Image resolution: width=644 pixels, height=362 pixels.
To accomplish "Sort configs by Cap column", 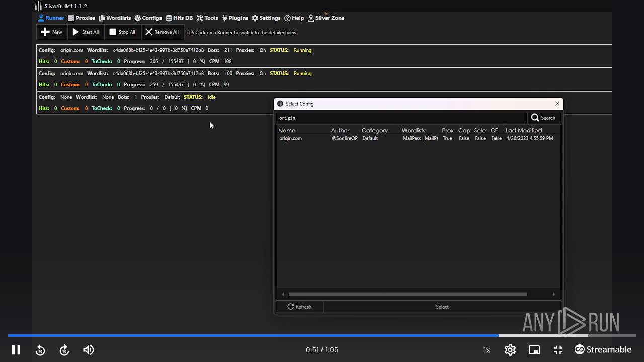I will 464,130.
